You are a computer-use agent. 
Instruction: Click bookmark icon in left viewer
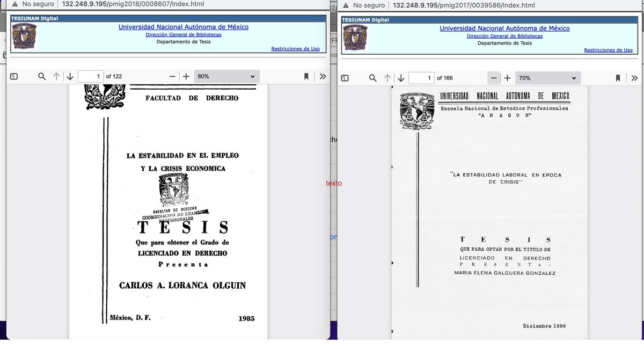(x=306, y=76)
